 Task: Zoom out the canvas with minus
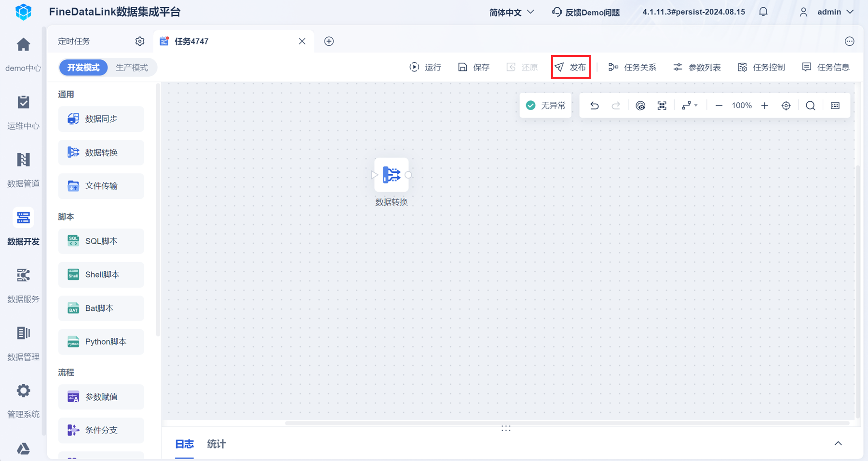coord(719,106)
